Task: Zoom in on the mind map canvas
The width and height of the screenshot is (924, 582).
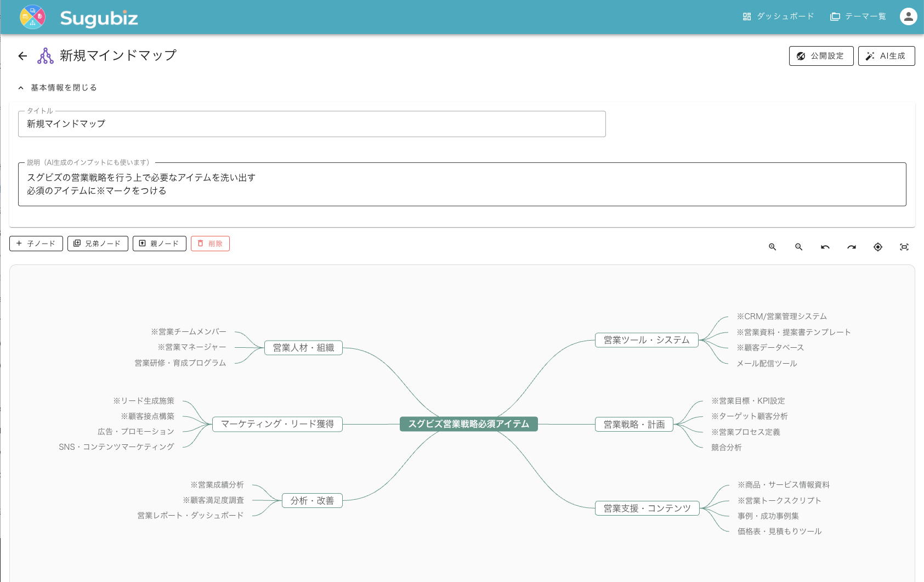Action: (x=772, y=247)
